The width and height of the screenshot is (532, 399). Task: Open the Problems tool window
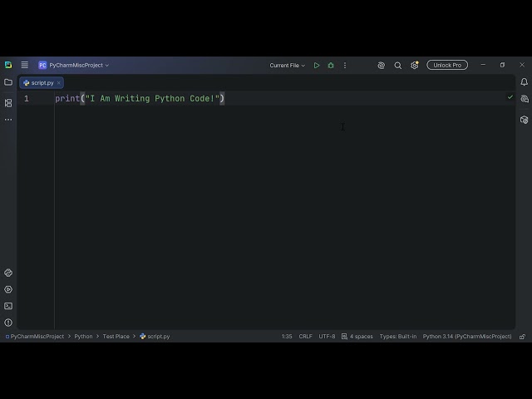coord(8,323)
